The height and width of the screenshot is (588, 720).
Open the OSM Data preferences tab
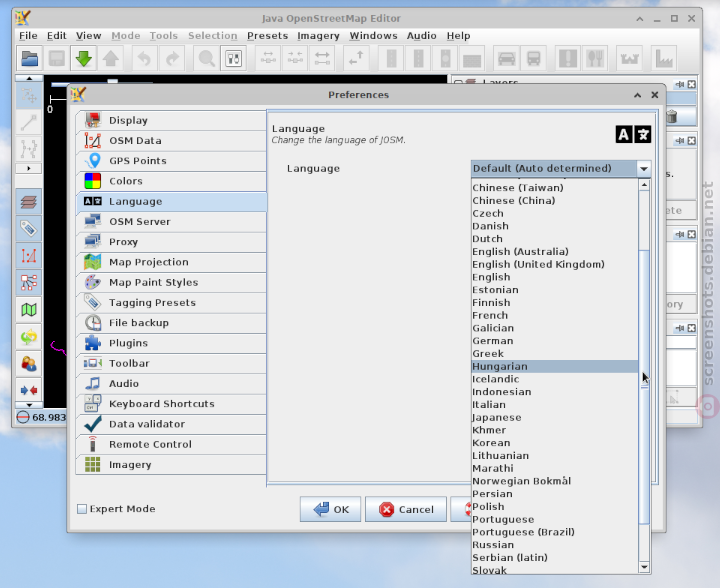point(171,140)
